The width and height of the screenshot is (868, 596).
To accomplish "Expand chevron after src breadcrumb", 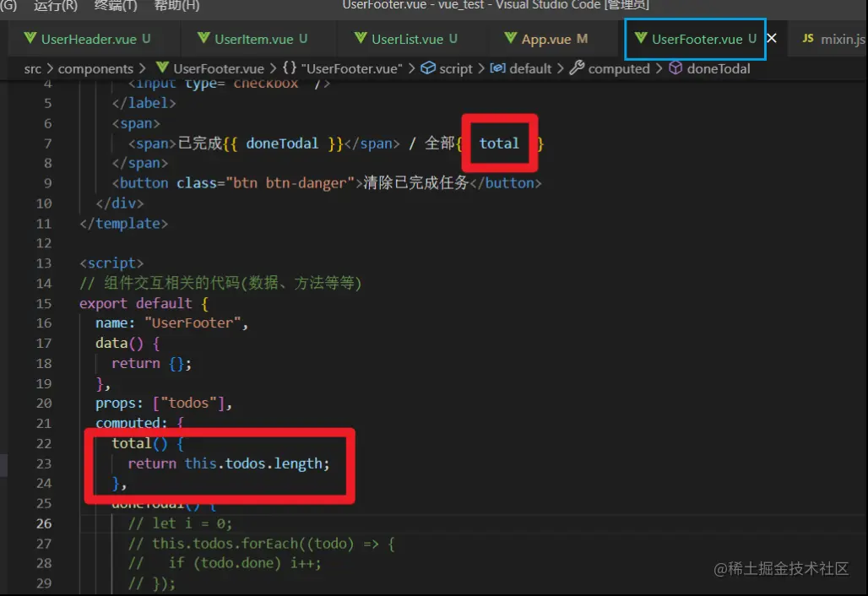I will [50, 68].
